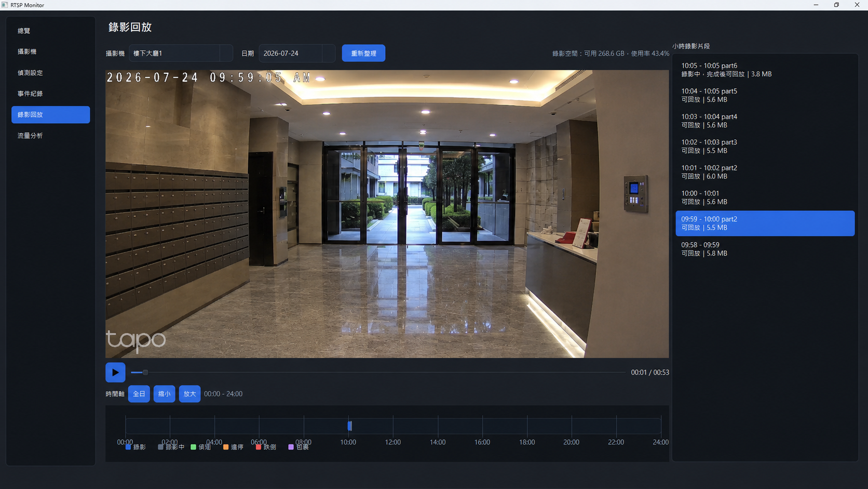Image resolution: width=868 pixels, height=489 pixels.
Task: Click the 00:01 / 00:53 time readout
Action: point(650,373)
